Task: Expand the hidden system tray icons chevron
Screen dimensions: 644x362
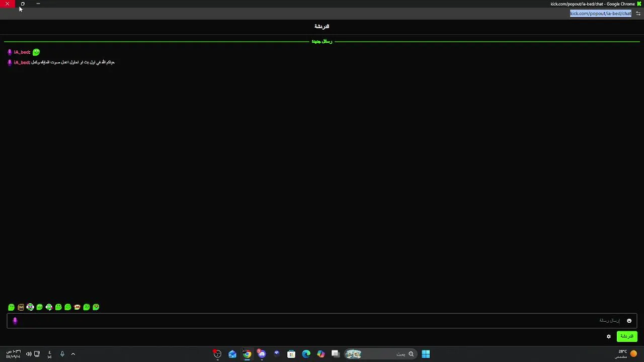Action: point(73,354)
